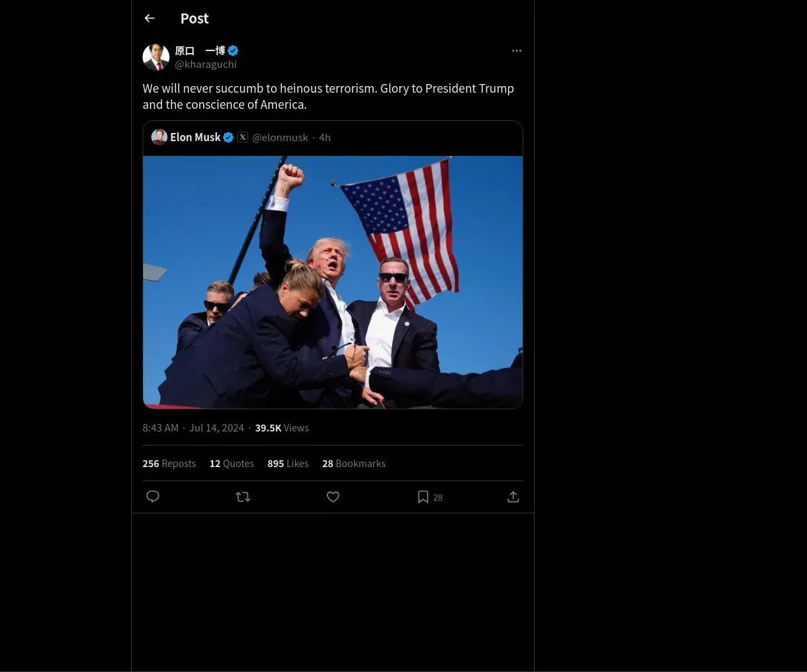Click the reply speech bubble icon
The height and width of the screenshot is (672, 807).
(153, 497)
